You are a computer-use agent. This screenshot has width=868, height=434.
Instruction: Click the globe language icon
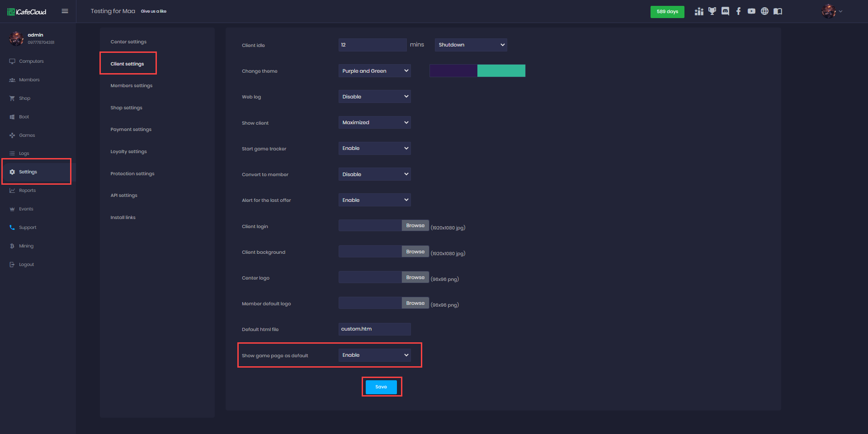click(764, 11)
